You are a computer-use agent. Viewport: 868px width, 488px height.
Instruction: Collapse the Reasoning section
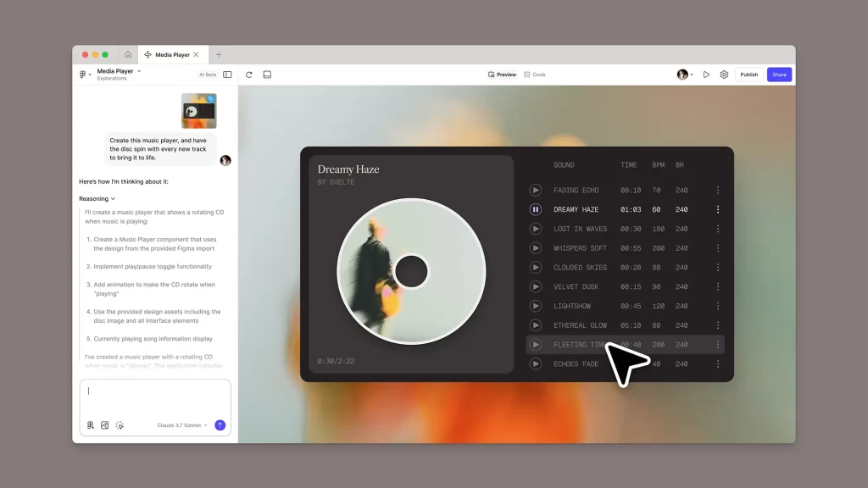point(97,198)
